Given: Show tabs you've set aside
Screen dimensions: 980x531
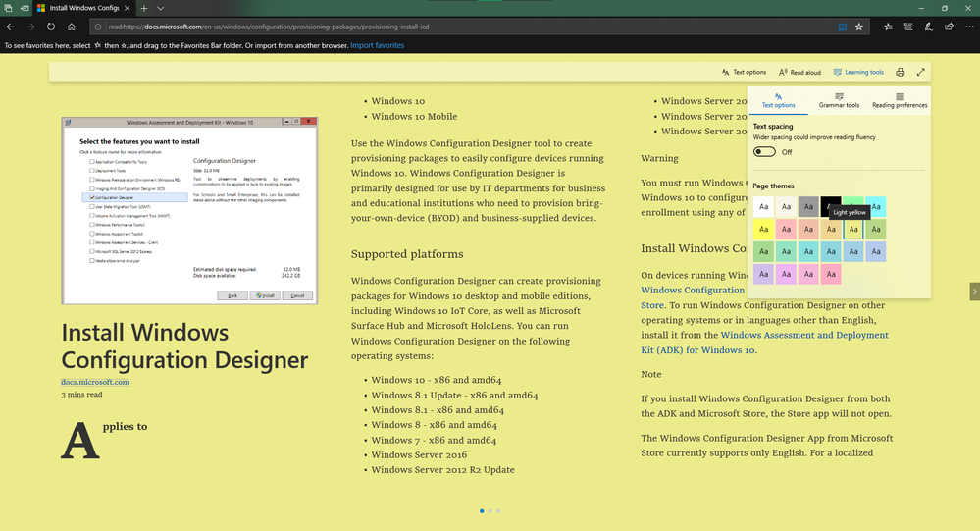Looking at the screenshot, I should click(8, 8).
